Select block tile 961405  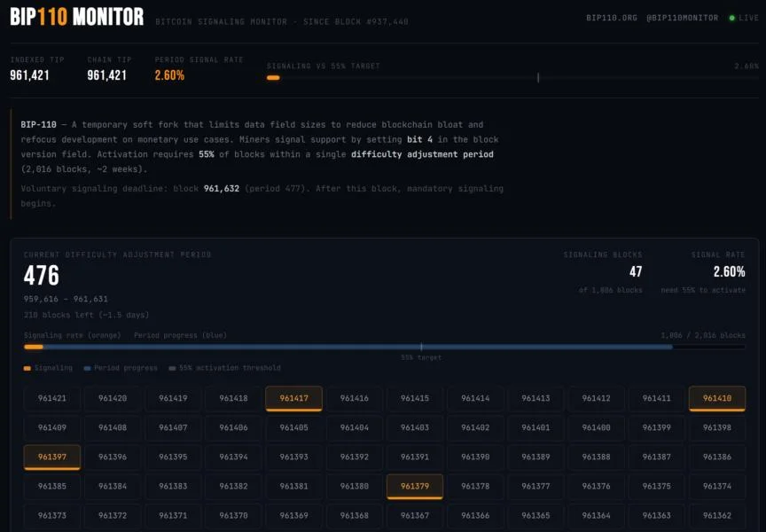click(x=293, y=428)
